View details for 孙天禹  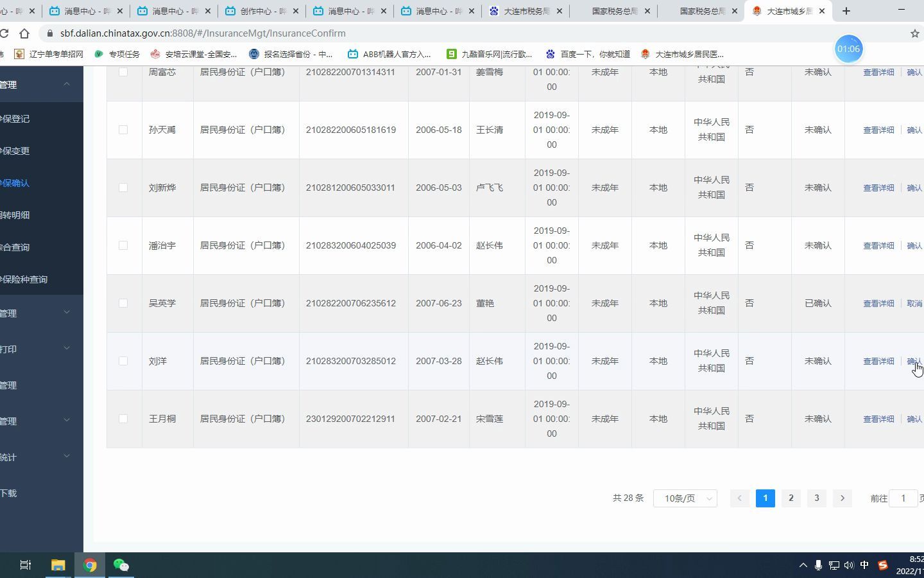click(x=878, y=130)
